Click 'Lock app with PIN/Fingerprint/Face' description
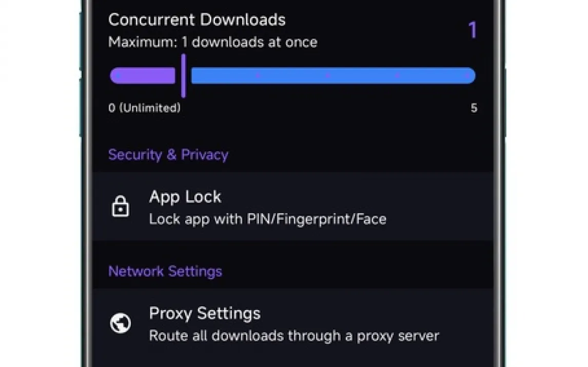588x367 pixels. coord(267,219)
